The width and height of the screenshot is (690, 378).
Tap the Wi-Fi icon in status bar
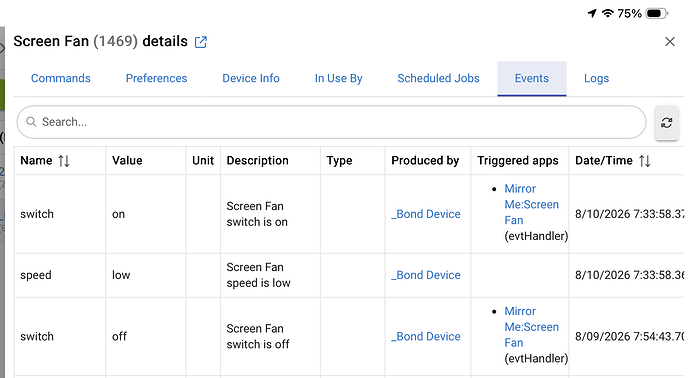point(608,13)
